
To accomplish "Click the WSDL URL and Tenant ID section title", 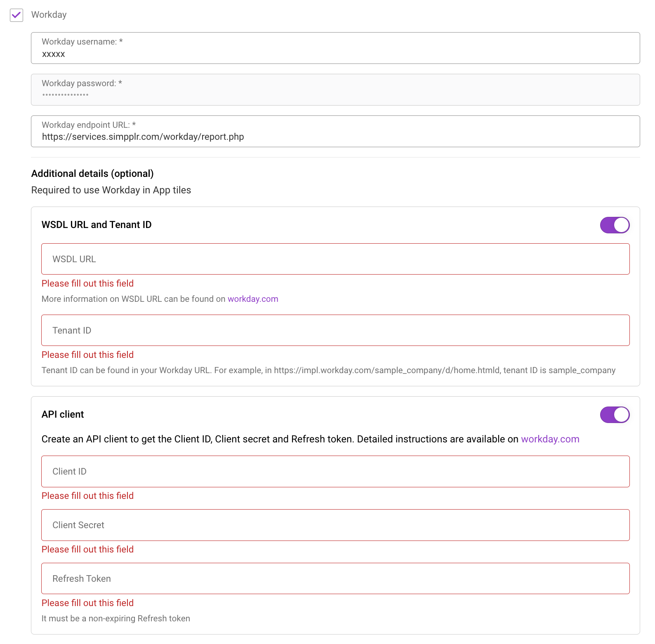I will pyautogui.click(x=96, y=224).
